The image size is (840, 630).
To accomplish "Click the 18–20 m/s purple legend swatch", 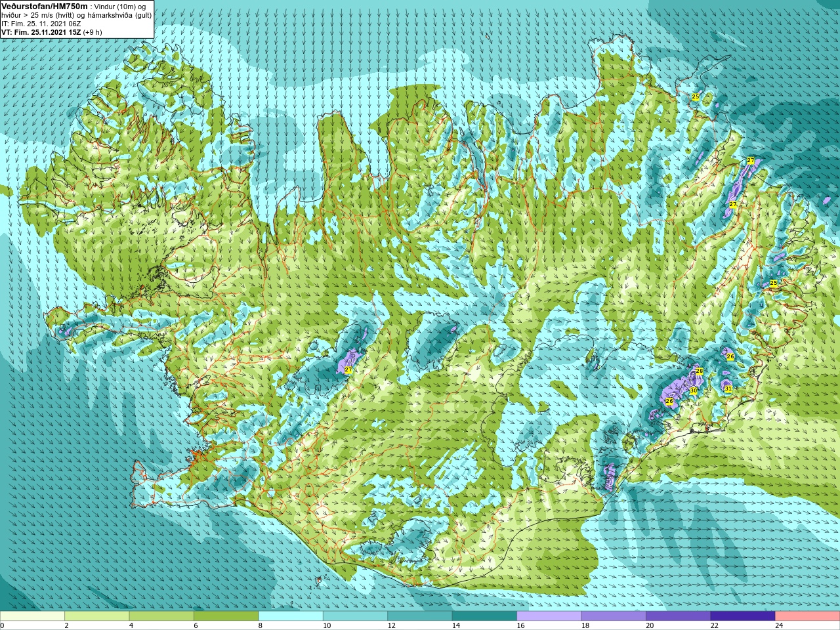I will [614, 616].
